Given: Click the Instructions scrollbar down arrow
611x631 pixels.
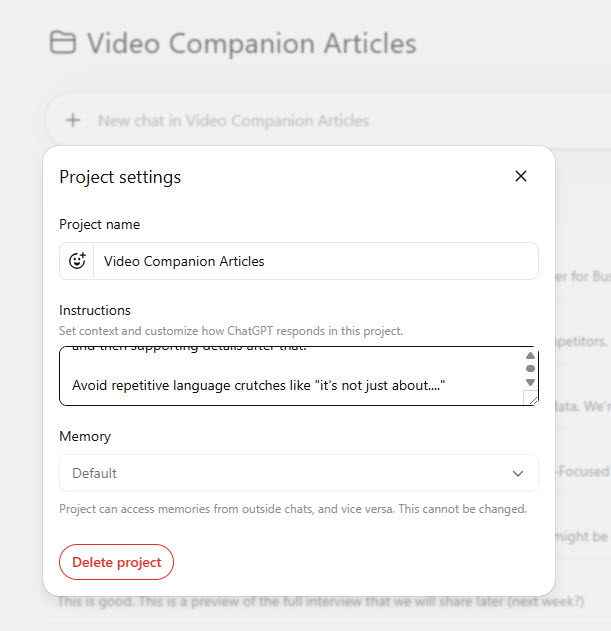Looking at the screenshot, I should (x=530, y=382).
